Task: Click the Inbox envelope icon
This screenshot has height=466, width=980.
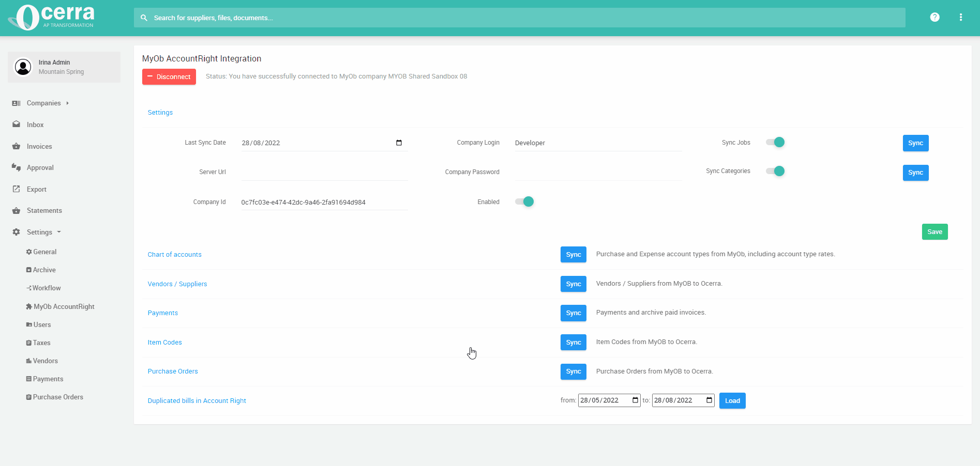Action: 16,125
